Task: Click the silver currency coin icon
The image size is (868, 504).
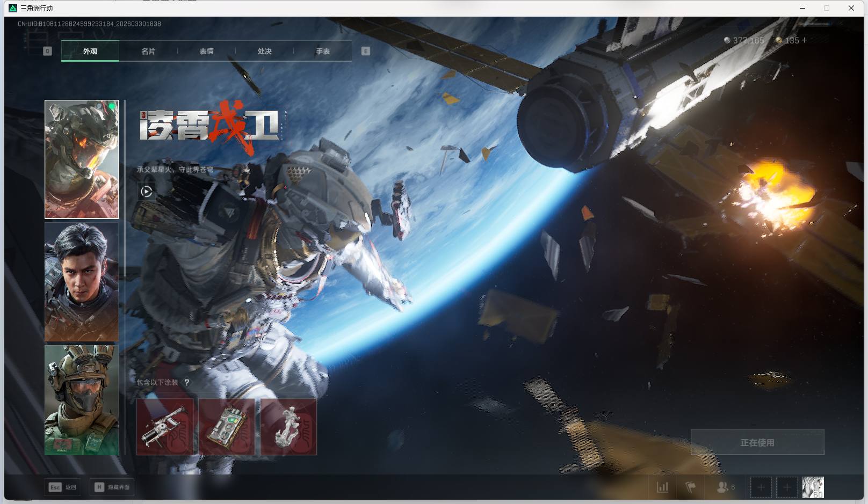Action: pos(727,40)
